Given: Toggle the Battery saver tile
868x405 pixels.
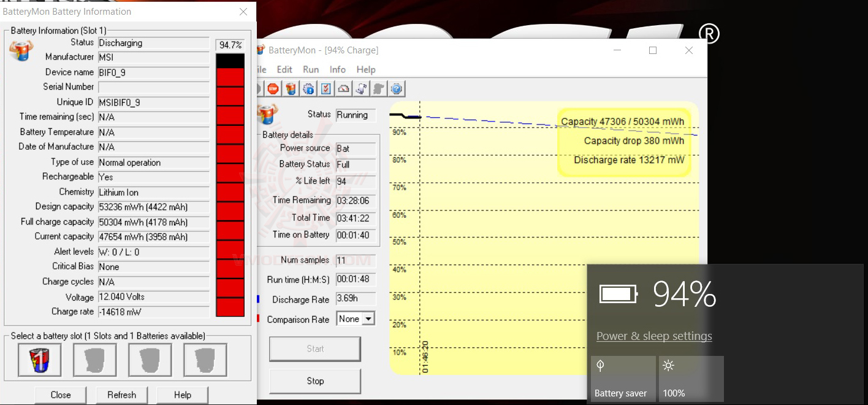Looking at the screenshot, I should [623, 379].
